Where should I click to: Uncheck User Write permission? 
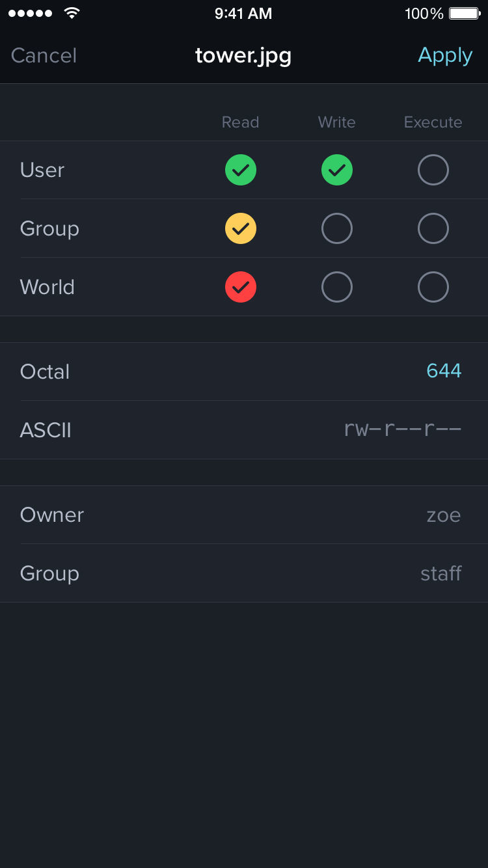pos(337,170)
